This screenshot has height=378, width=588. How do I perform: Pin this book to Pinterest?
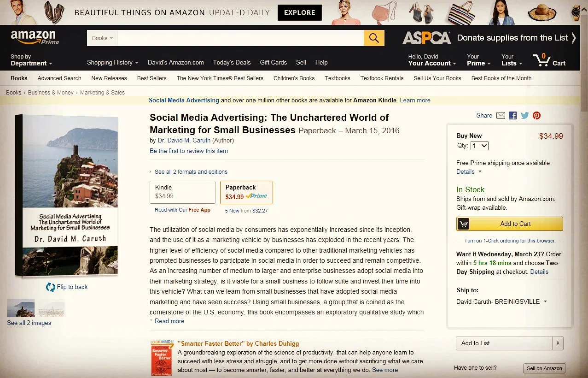[x=536, y=115]
